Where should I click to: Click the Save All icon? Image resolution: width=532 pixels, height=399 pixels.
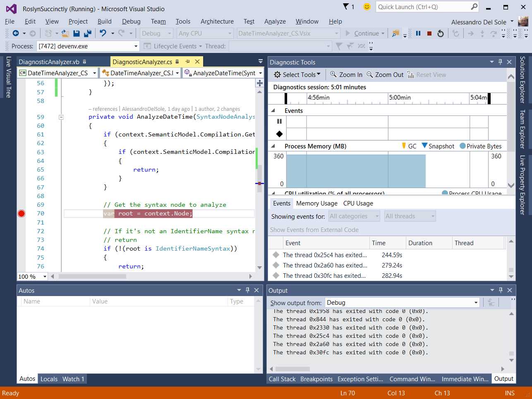tap(87, 33)
